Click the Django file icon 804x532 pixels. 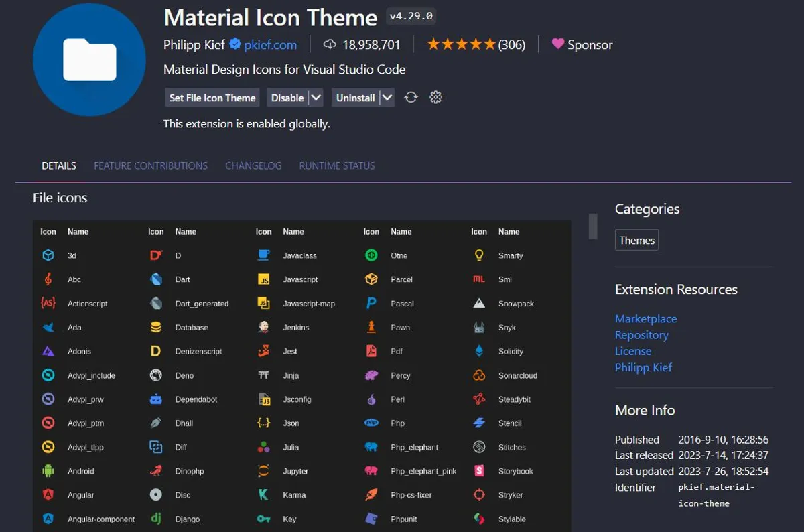156,519
